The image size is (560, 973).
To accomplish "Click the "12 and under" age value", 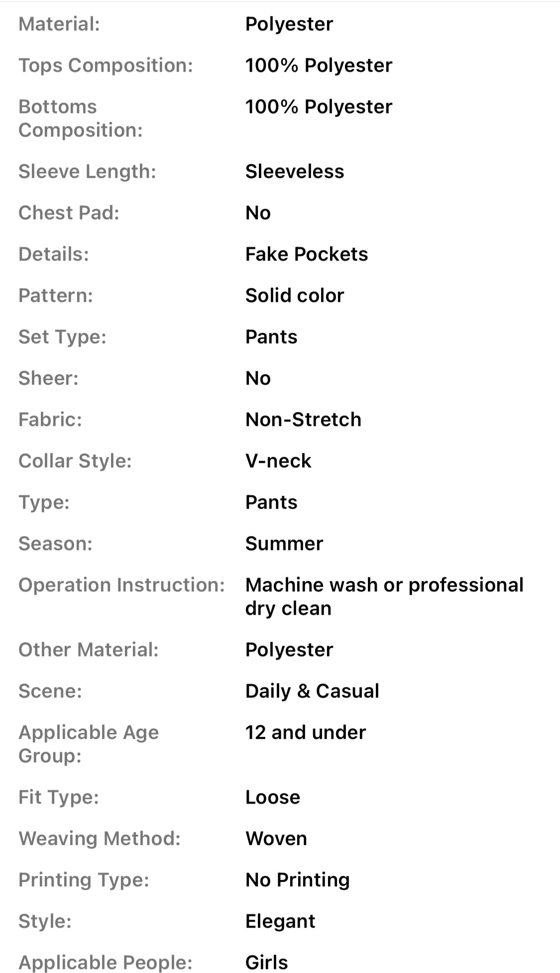I will coord(305,732).
